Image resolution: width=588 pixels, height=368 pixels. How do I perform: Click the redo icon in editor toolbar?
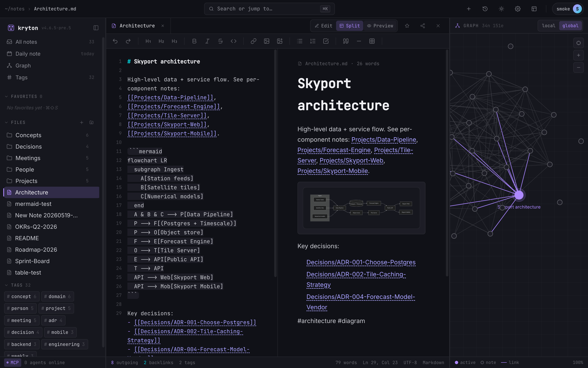click(128, 41)
